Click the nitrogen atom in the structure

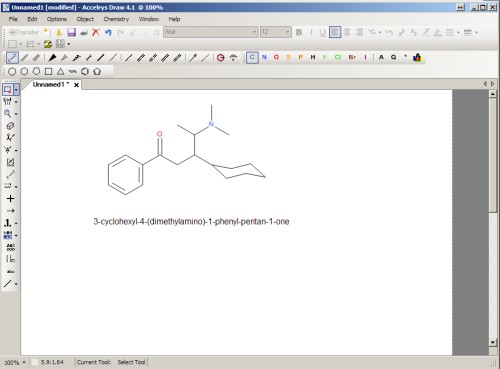point(211,124)
